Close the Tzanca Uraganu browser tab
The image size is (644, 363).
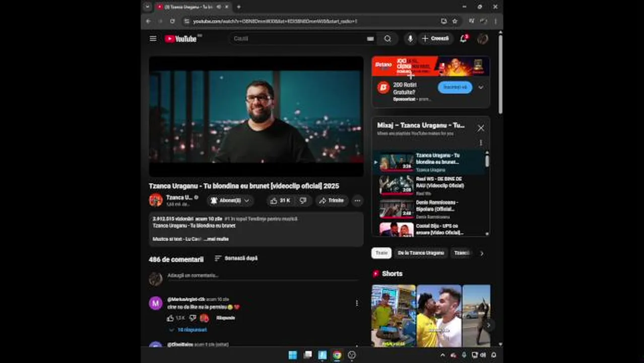[x=227, y=7]
